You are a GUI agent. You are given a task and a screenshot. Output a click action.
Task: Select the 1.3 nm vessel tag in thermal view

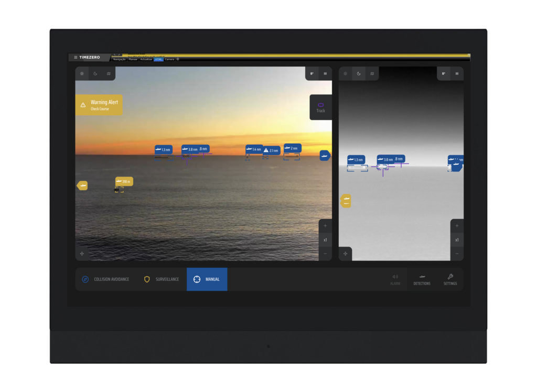356,159
